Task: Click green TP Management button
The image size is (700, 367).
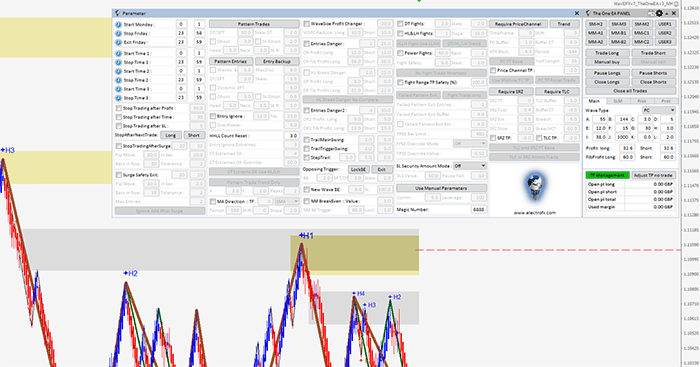Action: (607, 175)
